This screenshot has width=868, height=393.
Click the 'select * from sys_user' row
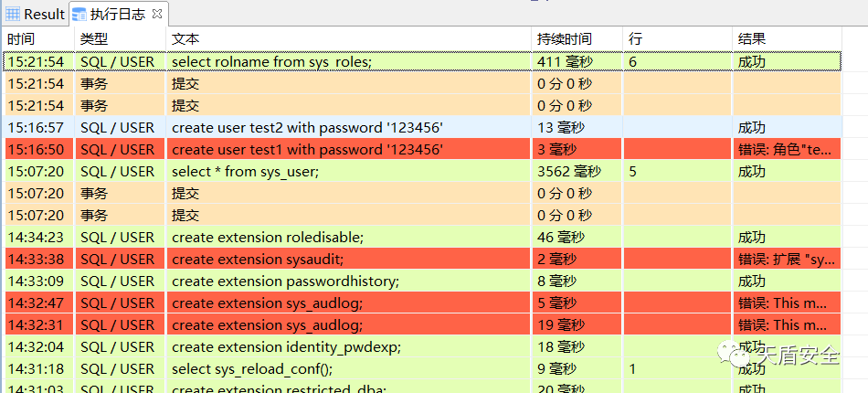click(x=245, y=172)
